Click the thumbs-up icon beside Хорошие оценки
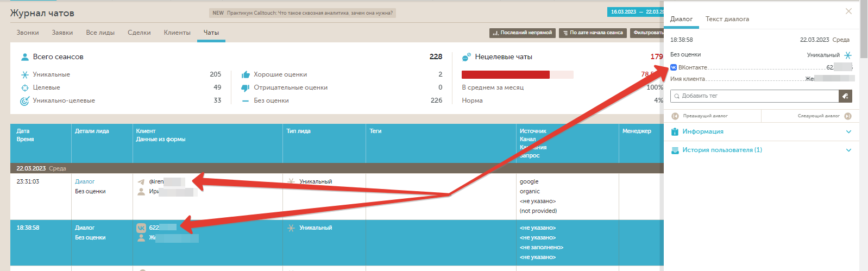The width and height of the screenshot is (868, 271). click(246, 74)
